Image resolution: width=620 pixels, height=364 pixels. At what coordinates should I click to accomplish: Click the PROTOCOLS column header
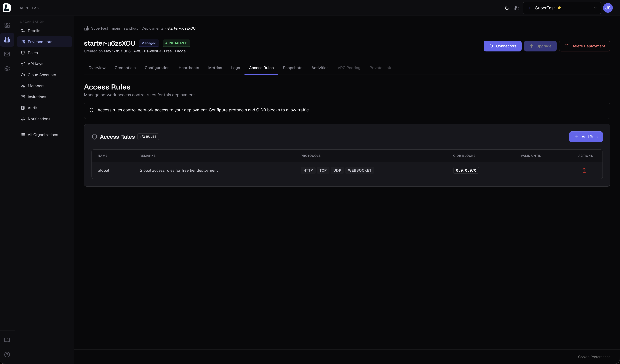click(x=310, y=156)
